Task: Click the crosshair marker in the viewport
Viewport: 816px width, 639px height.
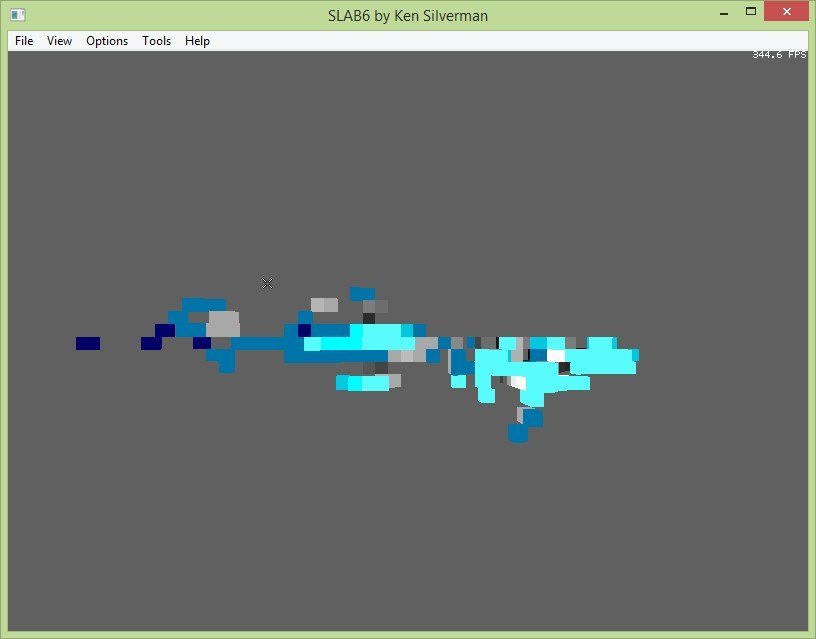Action: (267, 284)
